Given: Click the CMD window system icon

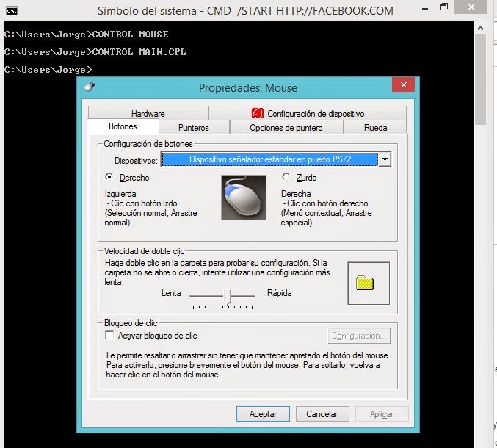Looking at the screenshot, I should (x=12, y=11).
